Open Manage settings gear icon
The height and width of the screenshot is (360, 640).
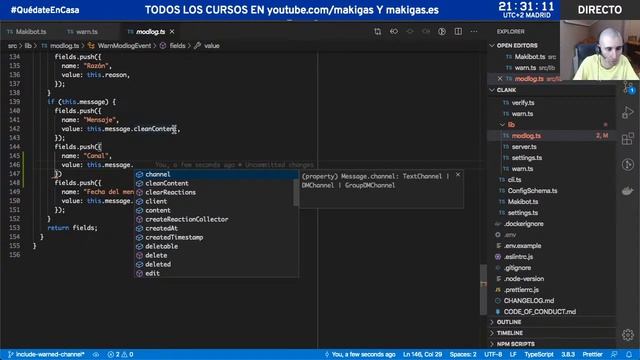(x=628, y=335)
